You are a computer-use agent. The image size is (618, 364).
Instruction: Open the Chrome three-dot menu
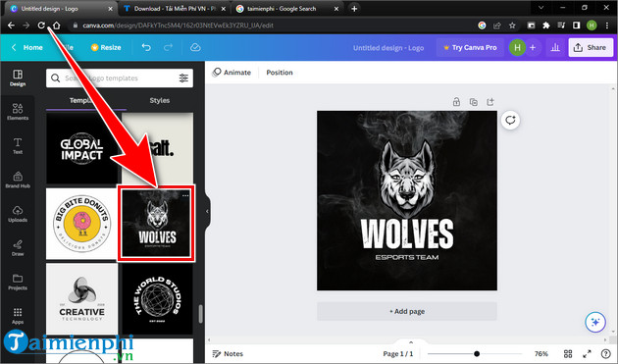tap(607, 26)
